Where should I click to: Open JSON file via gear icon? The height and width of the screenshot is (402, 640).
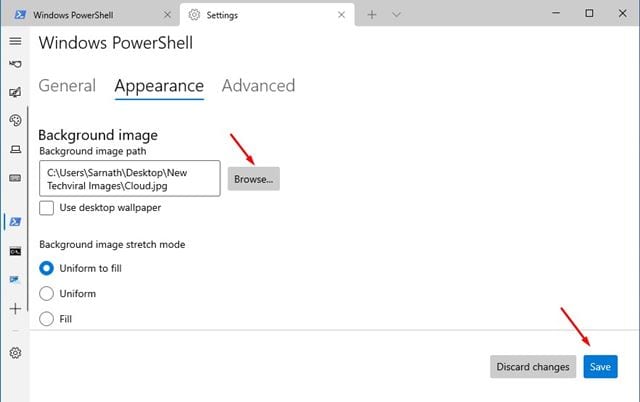coord(16,353)
